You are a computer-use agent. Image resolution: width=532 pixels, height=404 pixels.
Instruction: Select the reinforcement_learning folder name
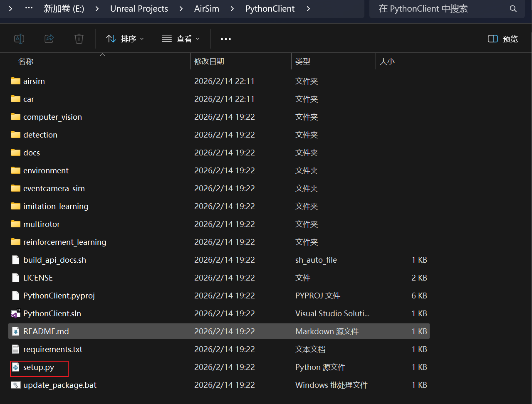(x=65, y=242)
